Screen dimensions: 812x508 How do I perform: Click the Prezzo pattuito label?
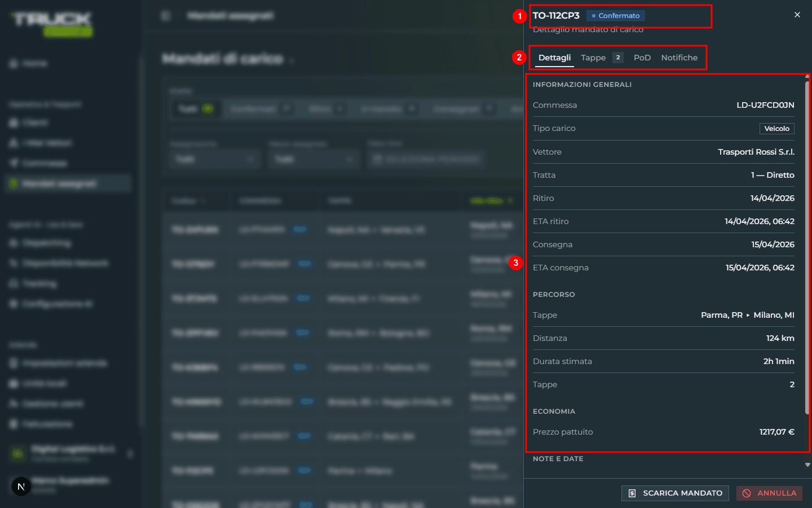[563, 432]
